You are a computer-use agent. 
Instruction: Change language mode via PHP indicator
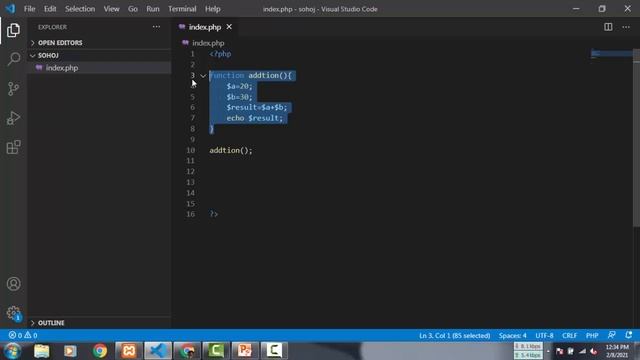click(592, 336)
